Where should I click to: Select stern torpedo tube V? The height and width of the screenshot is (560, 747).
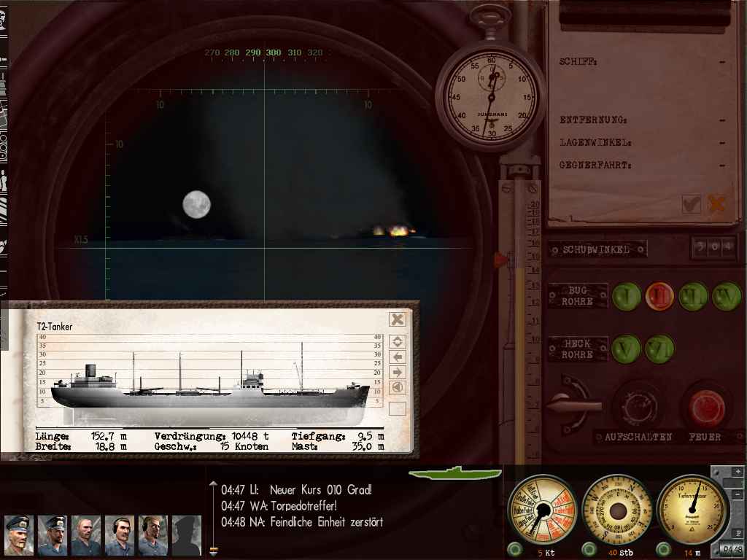tap(626, 349)
